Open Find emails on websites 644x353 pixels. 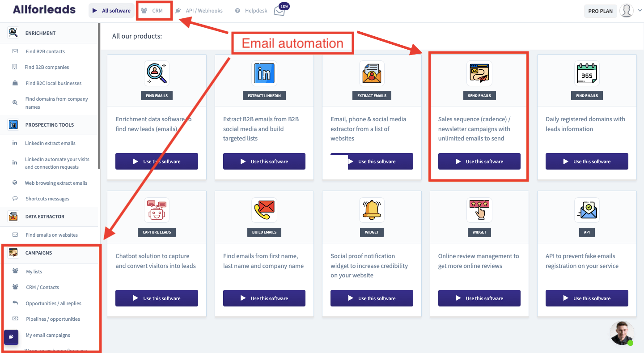(x=51, y=235)
